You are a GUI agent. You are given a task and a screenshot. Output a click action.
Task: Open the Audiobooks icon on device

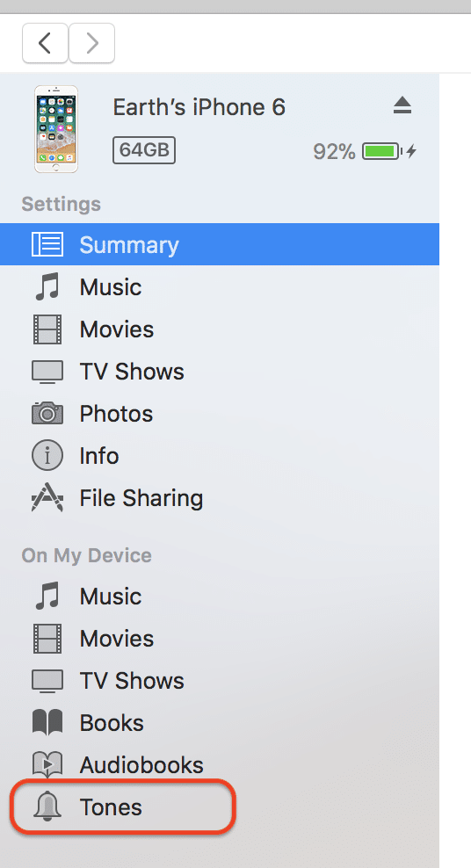click(47, 764)
